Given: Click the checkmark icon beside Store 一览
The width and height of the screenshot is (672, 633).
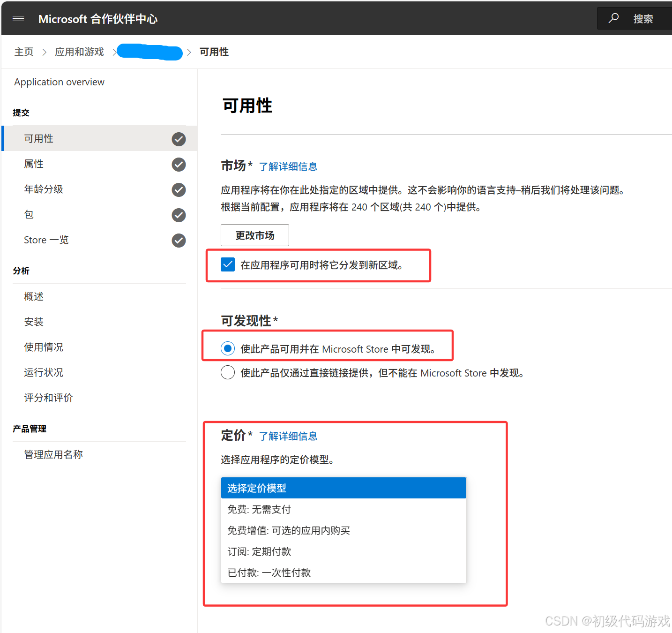Looking at the screenshot, I should 179,241.
